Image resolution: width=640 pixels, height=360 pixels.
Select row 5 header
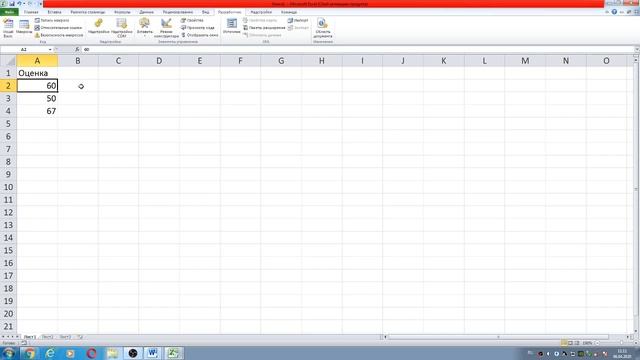point(8,124)
